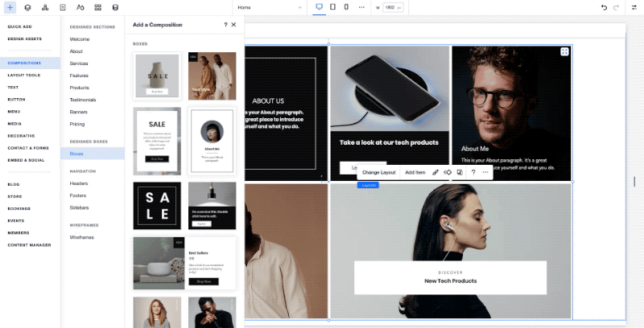Screen dimensions: 644x328
Task: Select Bookings in left menu
Action: (x=19, y=209)
